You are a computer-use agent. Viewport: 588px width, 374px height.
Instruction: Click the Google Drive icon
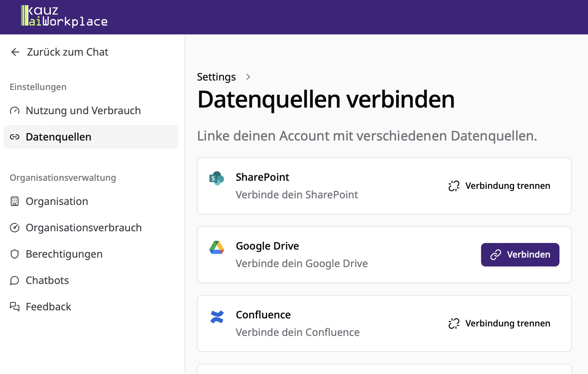217,247
